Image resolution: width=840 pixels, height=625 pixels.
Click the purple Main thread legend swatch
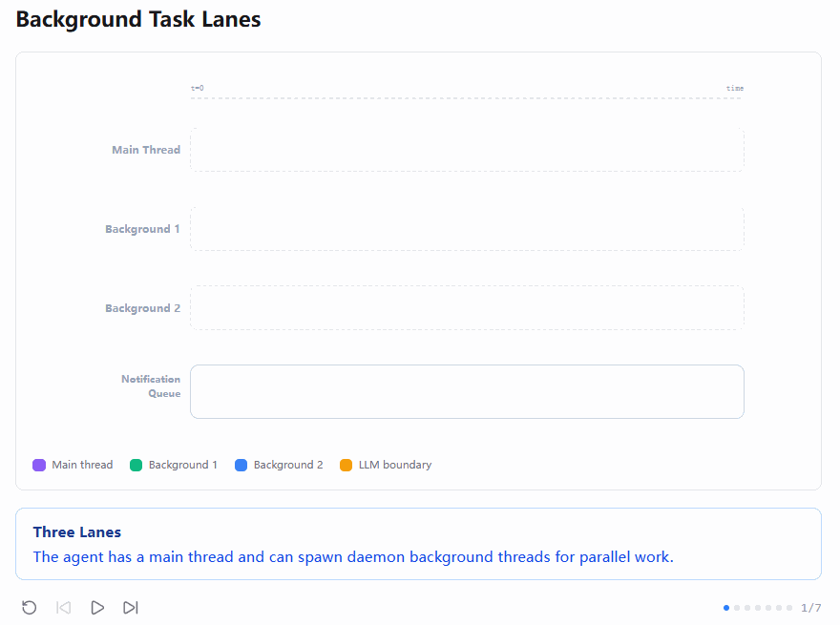(39, 465)
